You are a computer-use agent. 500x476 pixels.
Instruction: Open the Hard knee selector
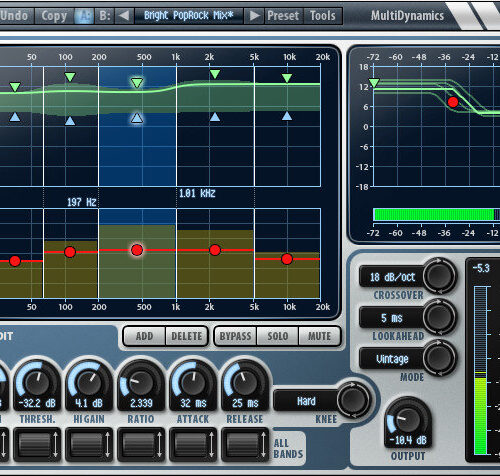coord(306,401)
